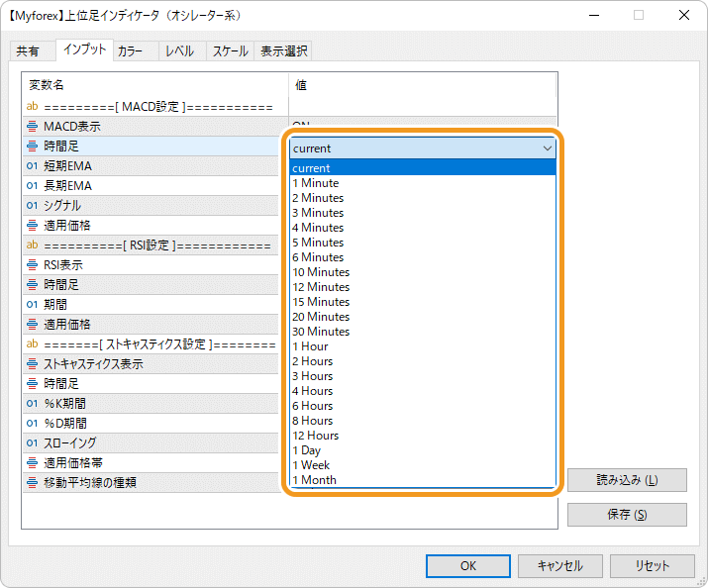This screenshot has height=588, width=708.
Task: Click the キャンセル button
Action: [559, 566]
